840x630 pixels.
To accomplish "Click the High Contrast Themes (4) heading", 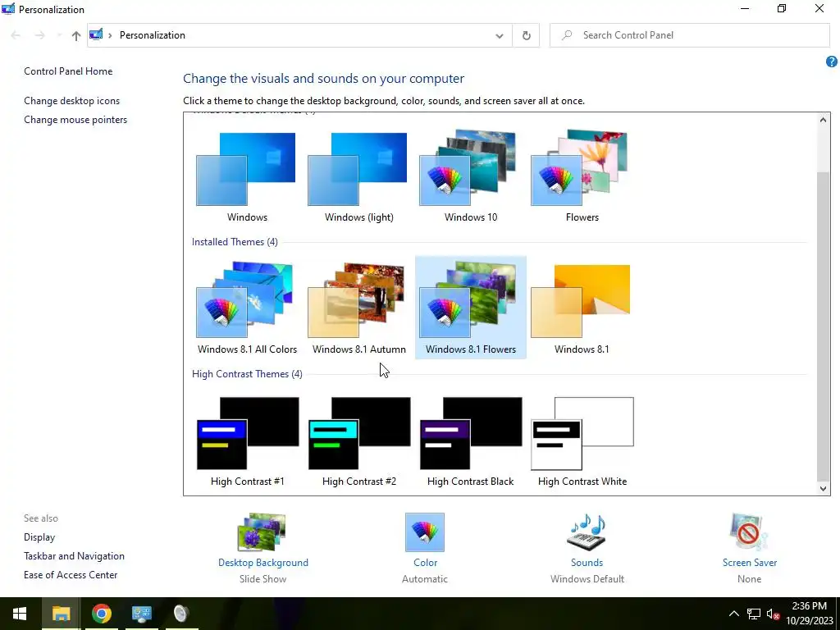I will click(x=247, y=374).
